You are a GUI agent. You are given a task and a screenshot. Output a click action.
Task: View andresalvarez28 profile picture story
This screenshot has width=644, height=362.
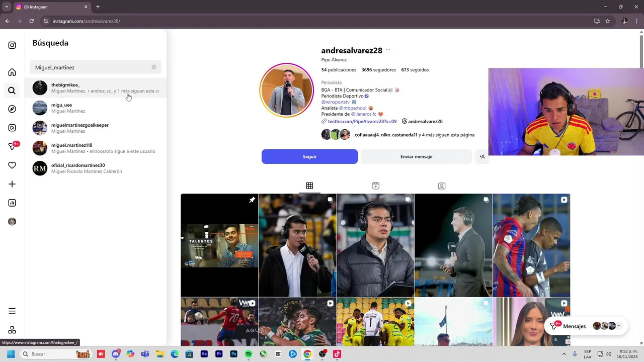point(286,90)
